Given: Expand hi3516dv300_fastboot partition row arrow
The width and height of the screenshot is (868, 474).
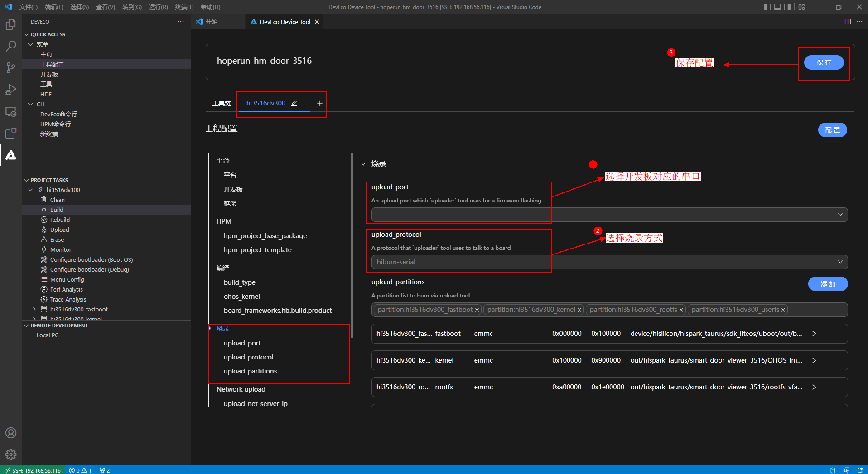Looking at the screenshot, I should pyautogui.click(x=814, y=334).
